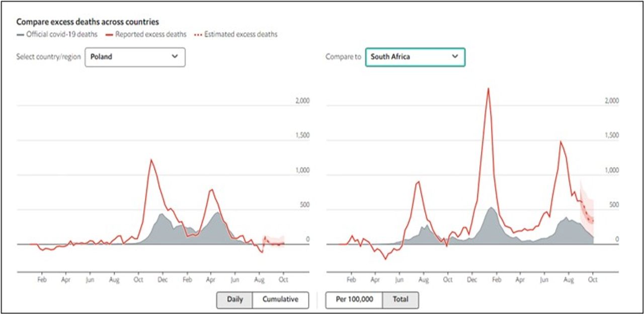Click the Dec axis label on Poland chart
The height and width of the screenshot is (314, 644).
pyautogui.click(x=163, y=280)
